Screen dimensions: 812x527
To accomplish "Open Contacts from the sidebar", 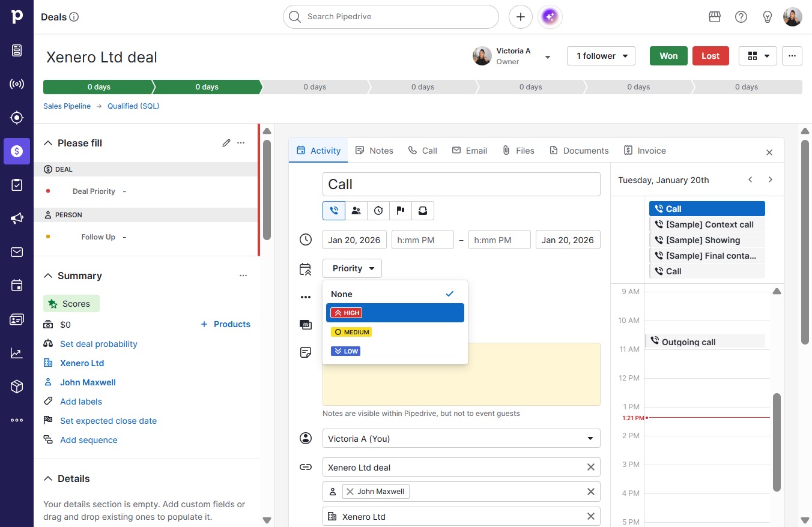I will pos(17,319).
